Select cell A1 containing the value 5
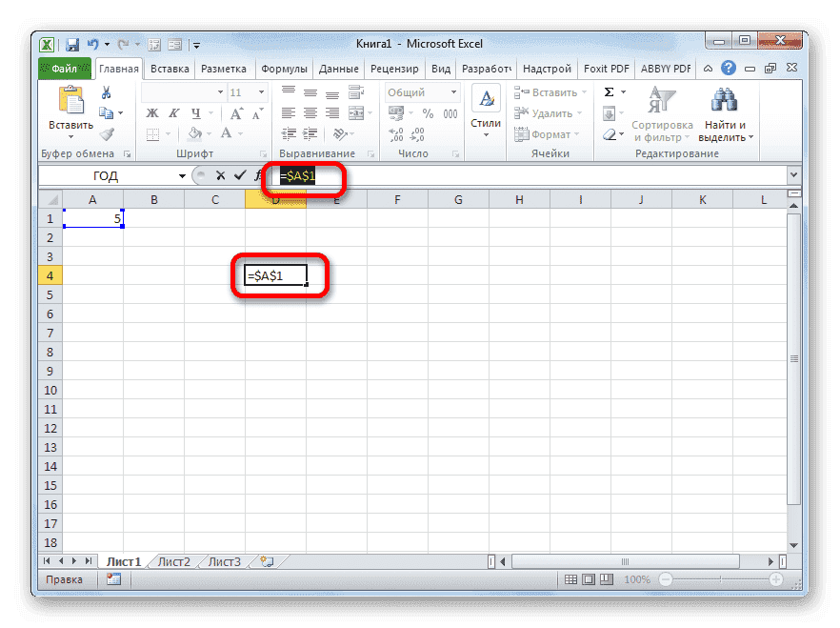Viewport: 840px width, 628px height. [x=92, y=218]
